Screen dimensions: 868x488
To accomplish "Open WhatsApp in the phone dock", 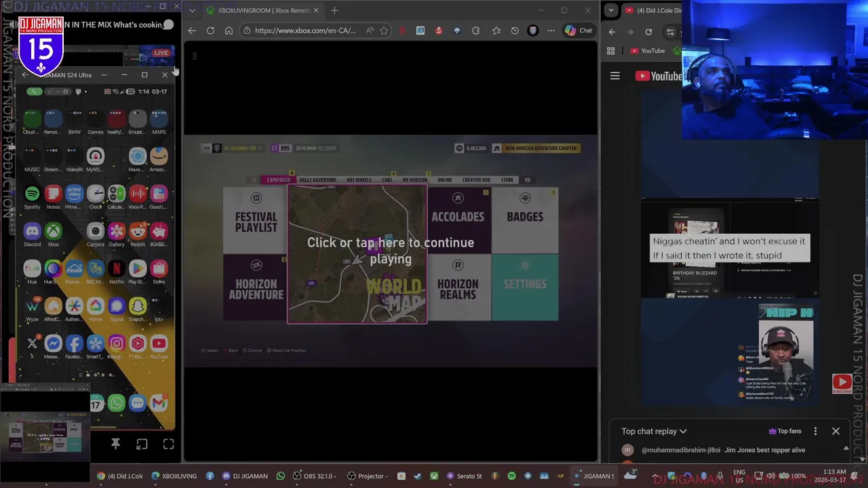I will coord(117,403).
